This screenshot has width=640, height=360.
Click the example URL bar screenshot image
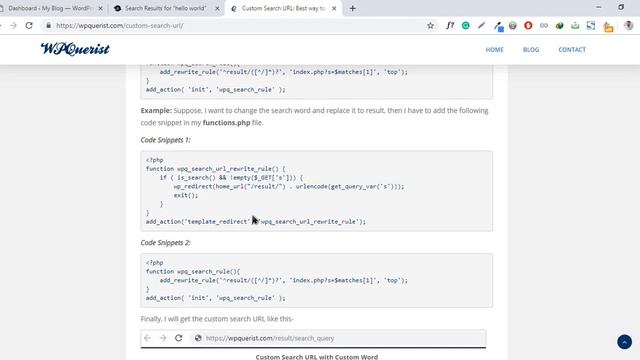tap(313, 339)
